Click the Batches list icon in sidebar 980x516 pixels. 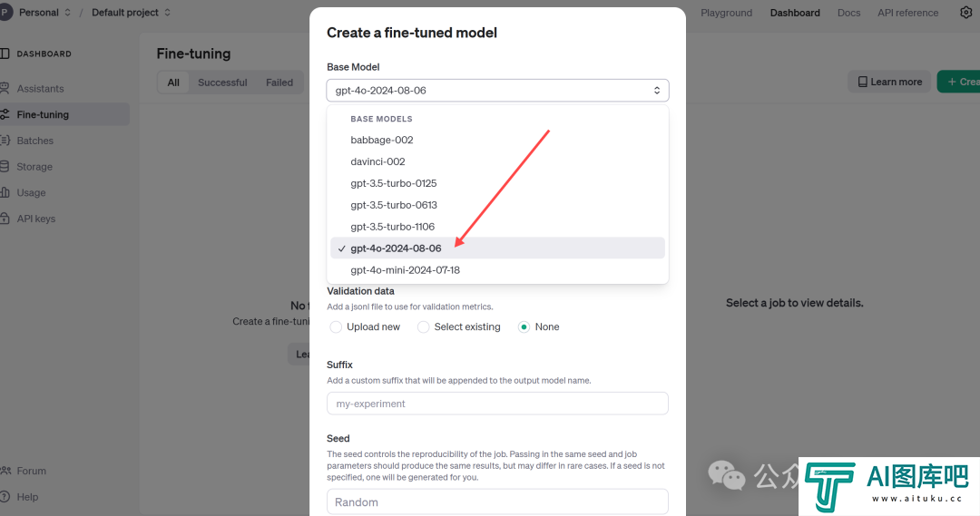tap(5, 141)
